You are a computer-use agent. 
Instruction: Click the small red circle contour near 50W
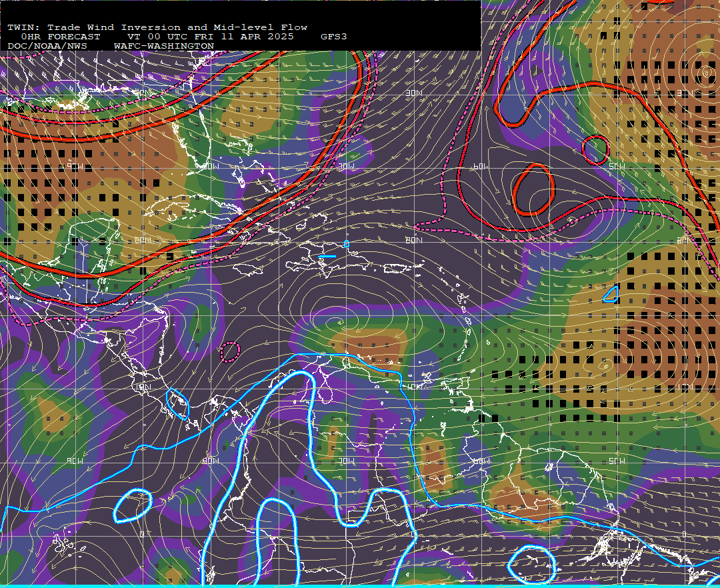coord(595,149)
